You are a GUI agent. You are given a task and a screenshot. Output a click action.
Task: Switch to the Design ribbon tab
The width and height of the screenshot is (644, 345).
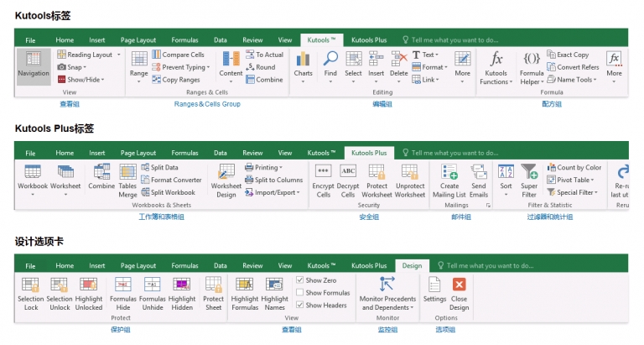point(412,265)
